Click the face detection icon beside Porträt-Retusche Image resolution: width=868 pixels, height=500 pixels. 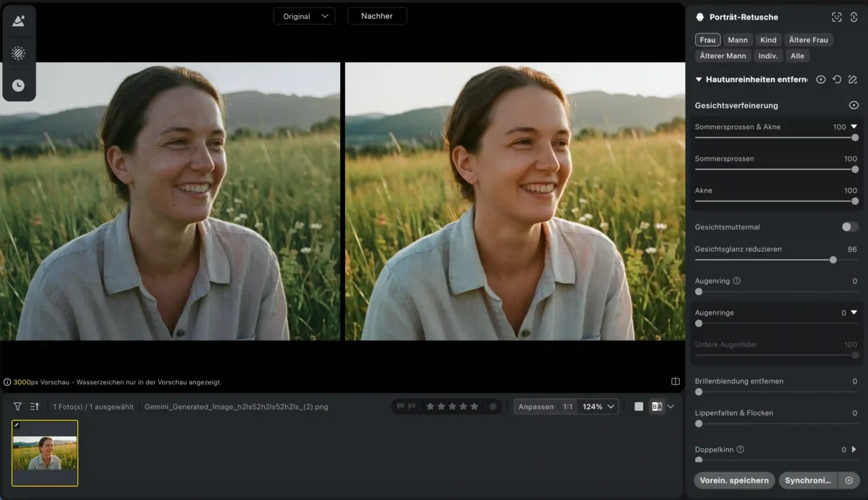tap(837, 17)
